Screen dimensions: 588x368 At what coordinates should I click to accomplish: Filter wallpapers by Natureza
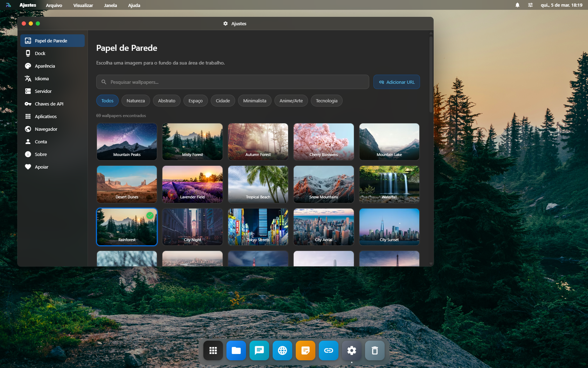tap(135, 101)
